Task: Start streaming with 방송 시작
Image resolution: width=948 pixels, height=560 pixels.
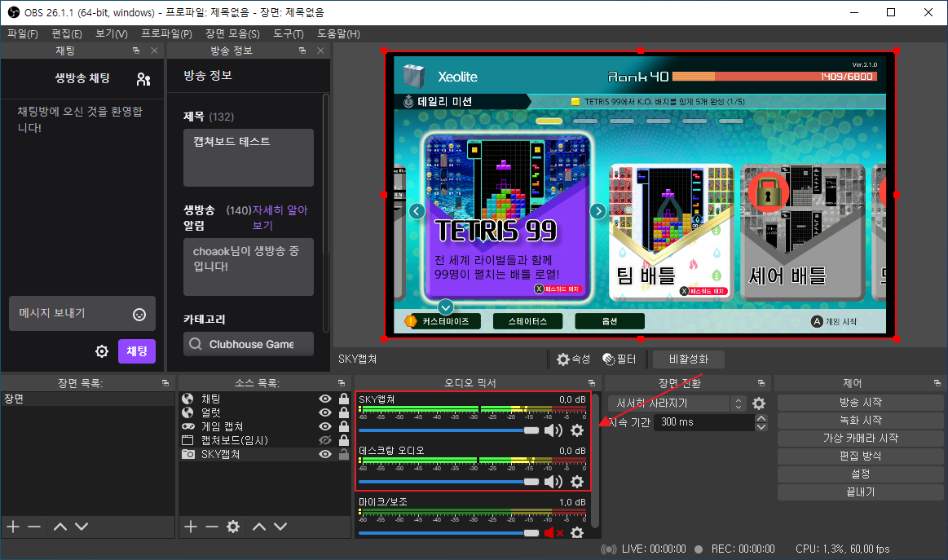Action: [x=860, y=402]
